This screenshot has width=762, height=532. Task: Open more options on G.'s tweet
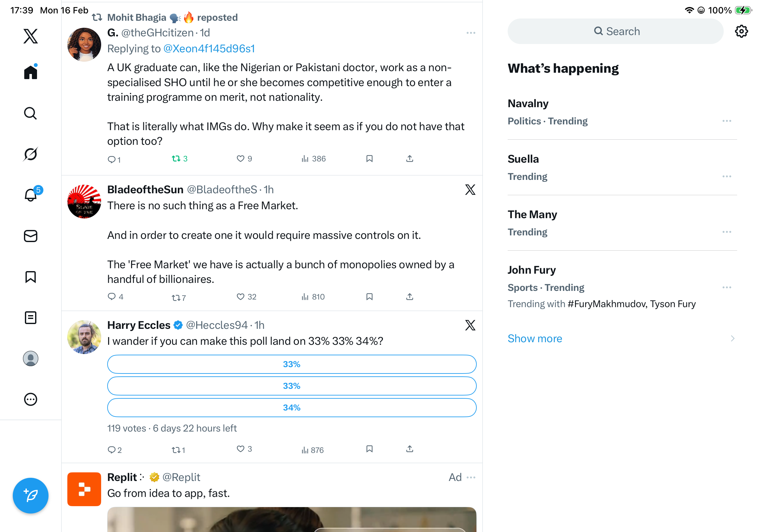click(471, 33)
